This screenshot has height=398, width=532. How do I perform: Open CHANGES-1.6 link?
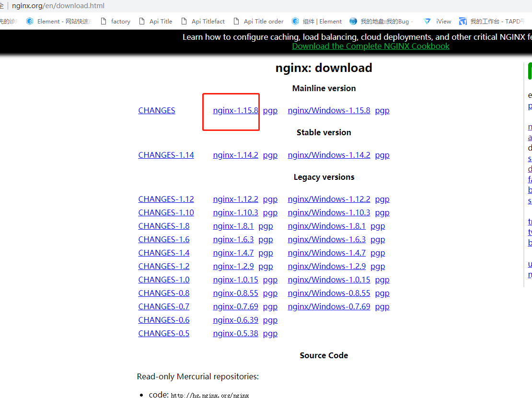tap(164, 239)
